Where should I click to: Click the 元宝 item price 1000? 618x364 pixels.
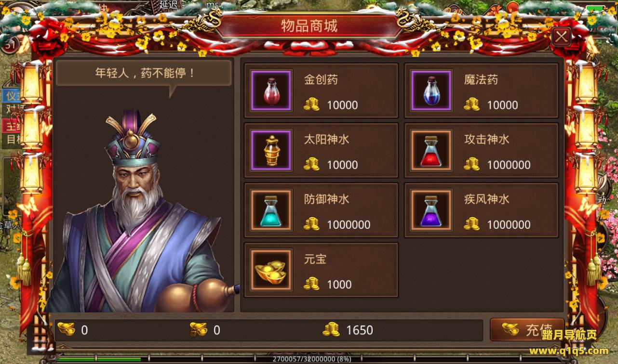point(339,284)
